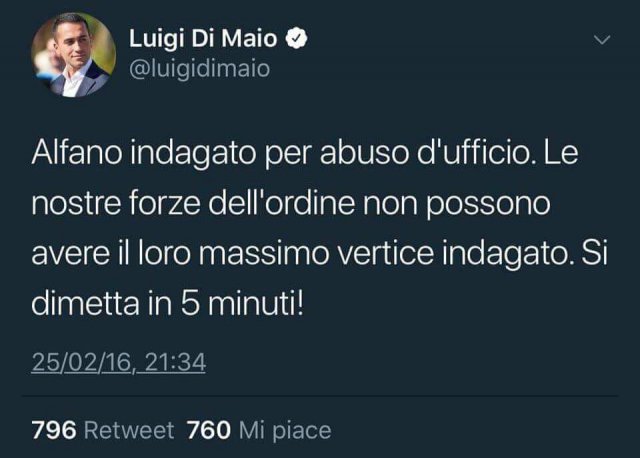
Task: Open the 25/02/16, 21:34 timestamp link
Action: [x=118, y=362]
